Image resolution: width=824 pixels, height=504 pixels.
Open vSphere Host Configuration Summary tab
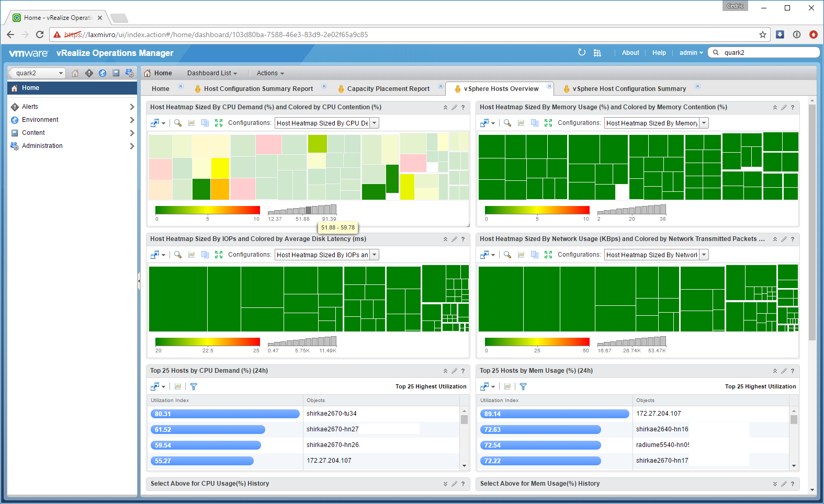pos(629,89)
